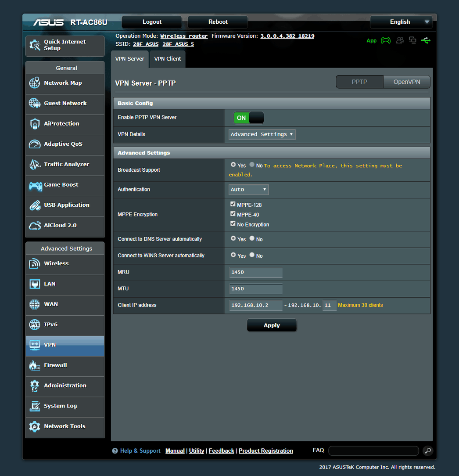Uncheck the No Encryption checkbox
Image resolution: width=459 pixels, height=476 pixels.
click(x=233, y=224)
